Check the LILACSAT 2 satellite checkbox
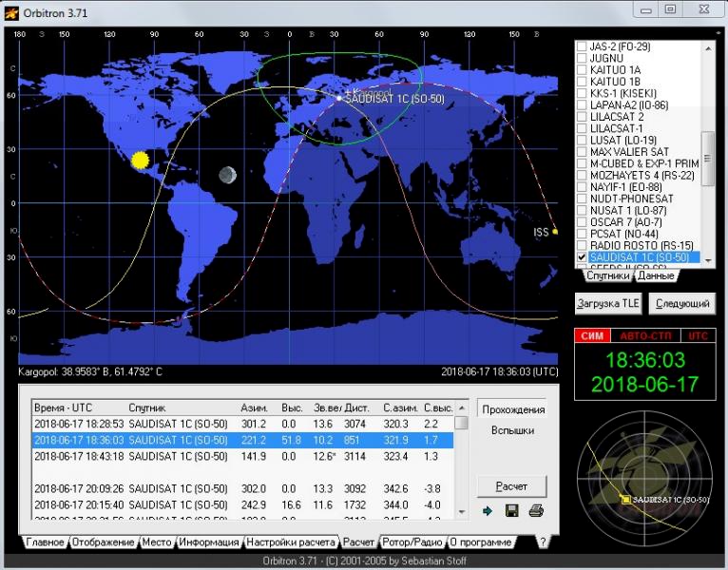This screenshot has height=570, width=728. tap(582, 117)
